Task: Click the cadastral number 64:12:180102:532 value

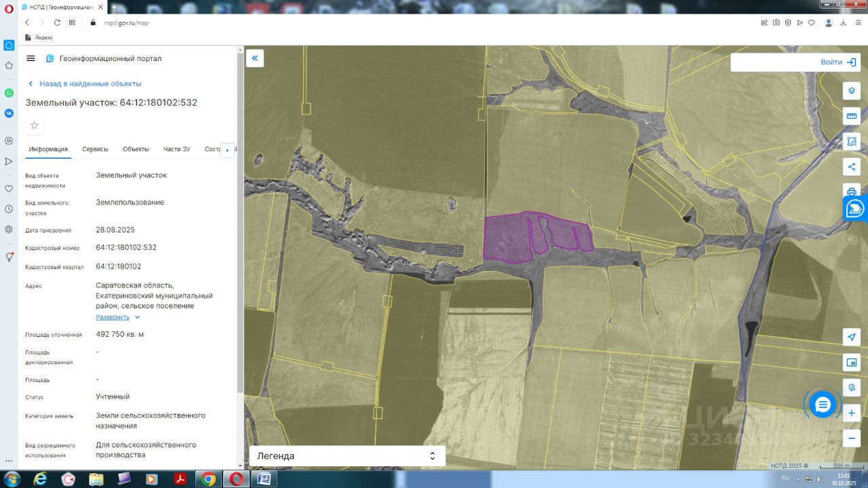Action: pos(126,247)
